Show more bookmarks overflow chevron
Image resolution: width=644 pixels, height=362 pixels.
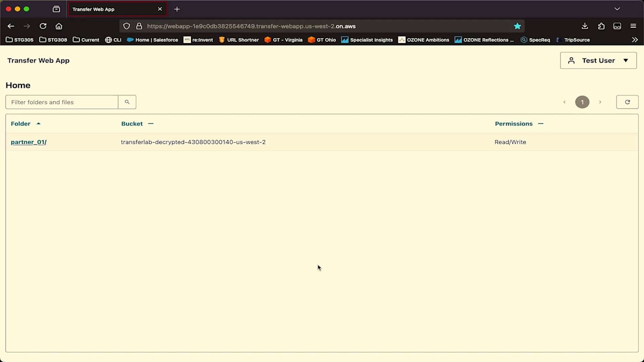[635, 40]
